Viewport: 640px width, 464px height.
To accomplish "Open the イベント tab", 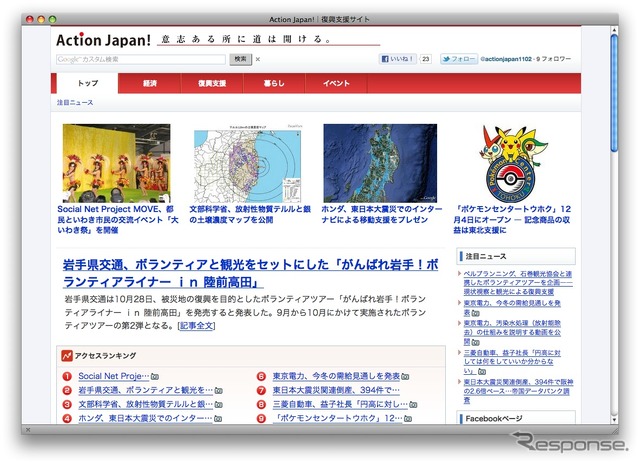I will click(x=336, y=83).
